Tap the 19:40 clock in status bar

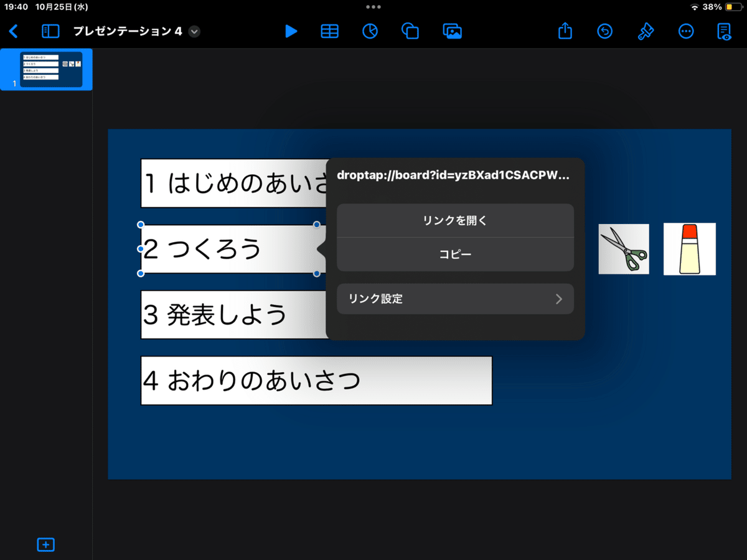pos(17,7)
